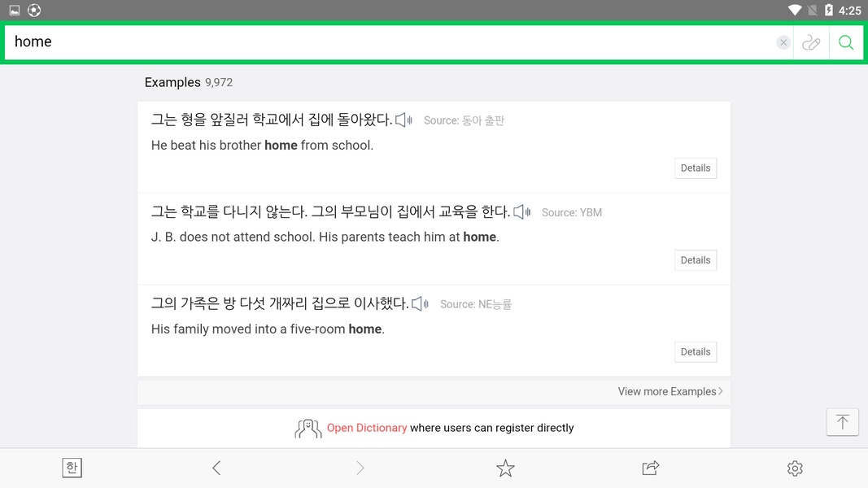Tap the 4:25 clock
Screen dimensions: 868x488
coord(850,11)
